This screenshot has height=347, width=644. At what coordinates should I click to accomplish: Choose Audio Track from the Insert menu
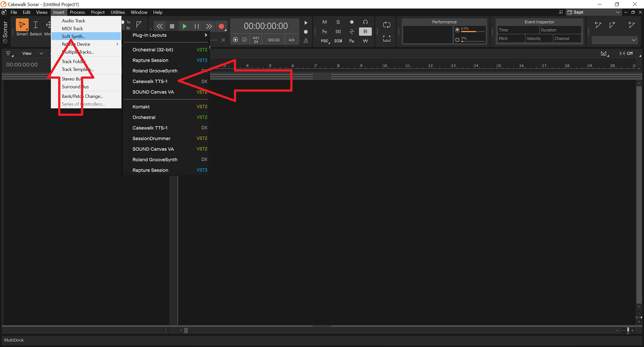click(x=86, y=21)
